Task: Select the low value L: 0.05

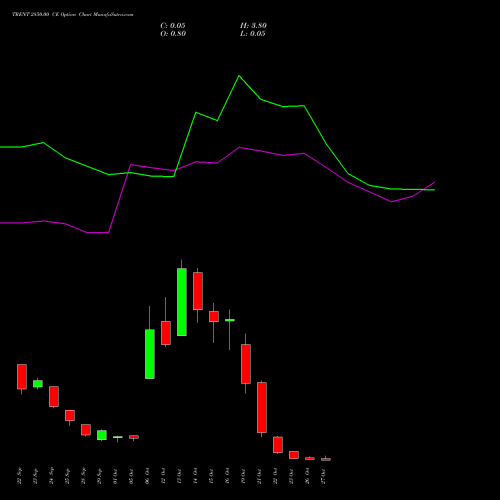Action: pyautogui.click(x=253, y=34)
